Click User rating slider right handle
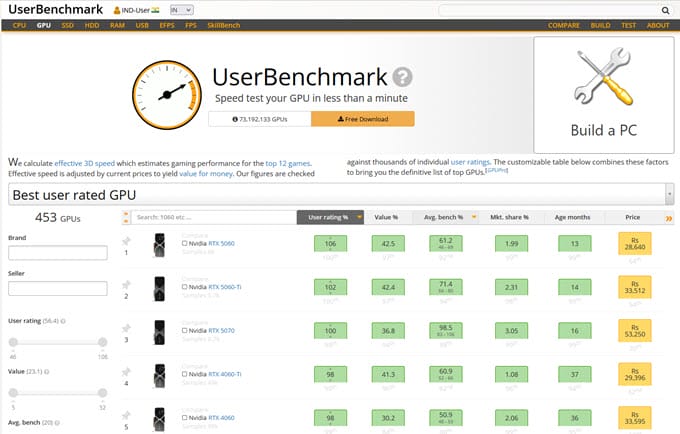Viewport: 680px width, 434px height. pos(103,342)
